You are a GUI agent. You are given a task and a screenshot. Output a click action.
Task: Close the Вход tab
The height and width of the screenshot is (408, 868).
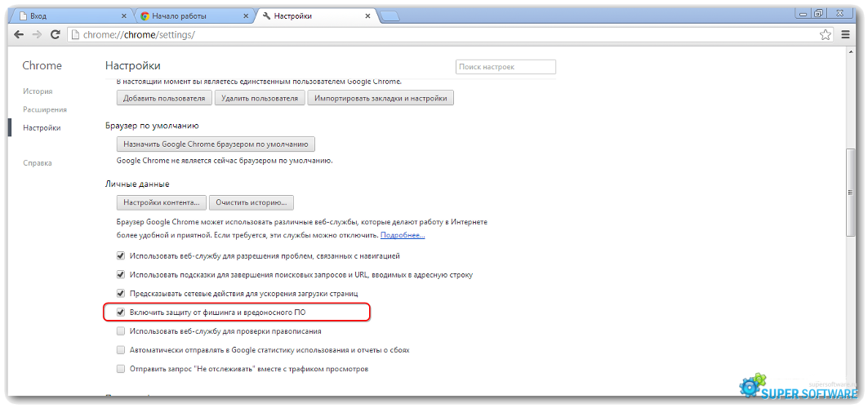point(123,16)
